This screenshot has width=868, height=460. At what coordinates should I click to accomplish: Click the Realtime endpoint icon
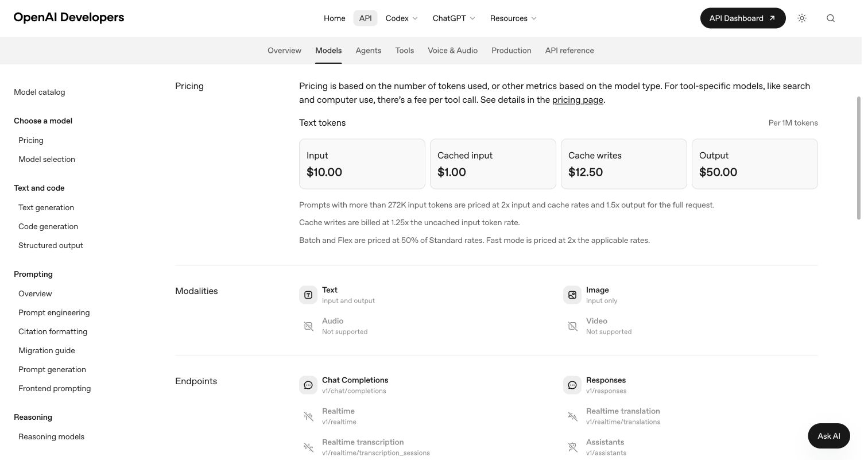(x=308, y=416)
